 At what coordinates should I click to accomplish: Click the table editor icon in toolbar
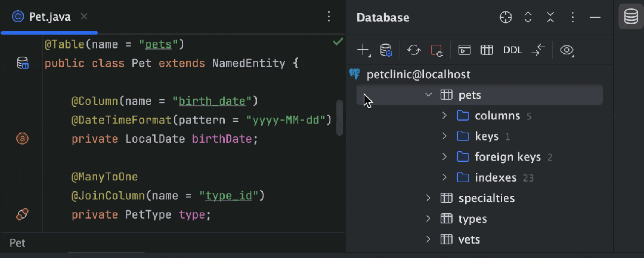click(x=487, y=50)
